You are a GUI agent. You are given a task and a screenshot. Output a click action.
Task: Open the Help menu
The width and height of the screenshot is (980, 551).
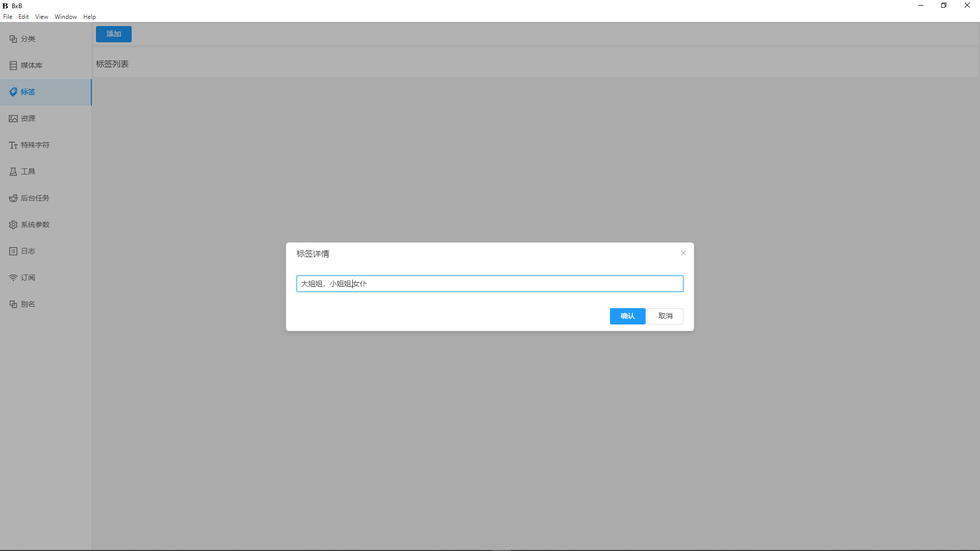coord(89,17)
